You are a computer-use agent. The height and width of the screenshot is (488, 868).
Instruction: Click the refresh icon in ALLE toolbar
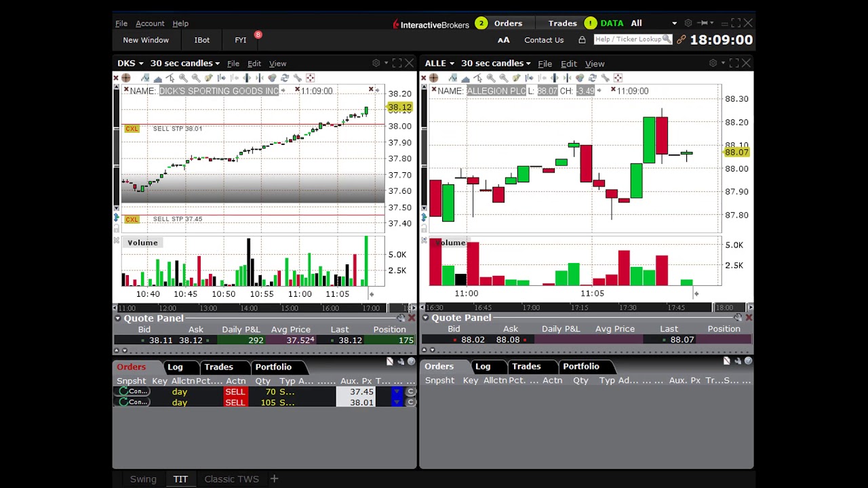592,78
